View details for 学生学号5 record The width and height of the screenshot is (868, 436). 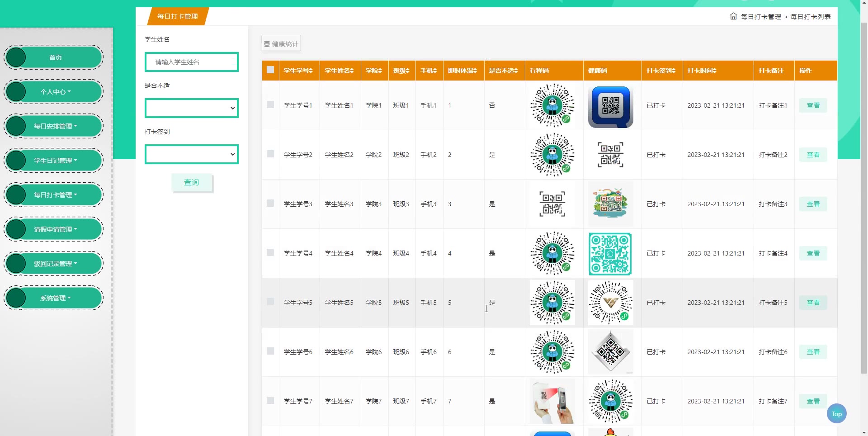[813, 303]
